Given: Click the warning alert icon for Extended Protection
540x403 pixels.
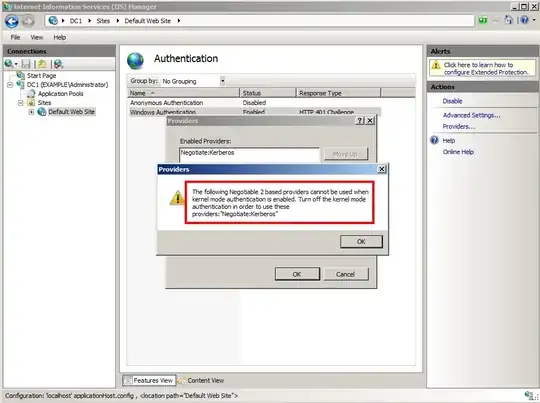Looking at the screenshot, I should tap(436, 65).
